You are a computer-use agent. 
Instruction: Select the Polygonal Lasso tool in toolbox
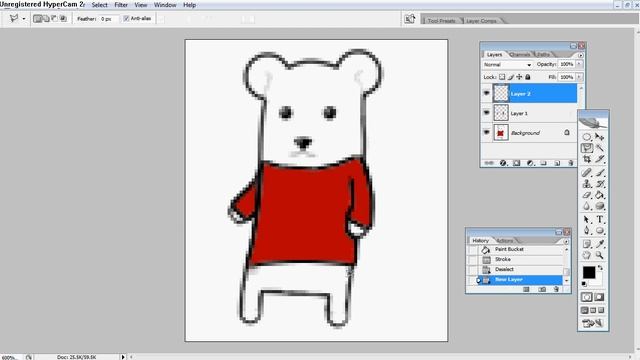[587, 148]
